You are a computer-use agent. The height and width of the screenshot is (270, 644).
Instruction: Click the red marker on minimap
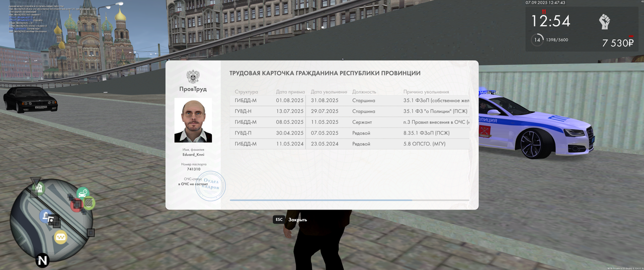[76, 204]
